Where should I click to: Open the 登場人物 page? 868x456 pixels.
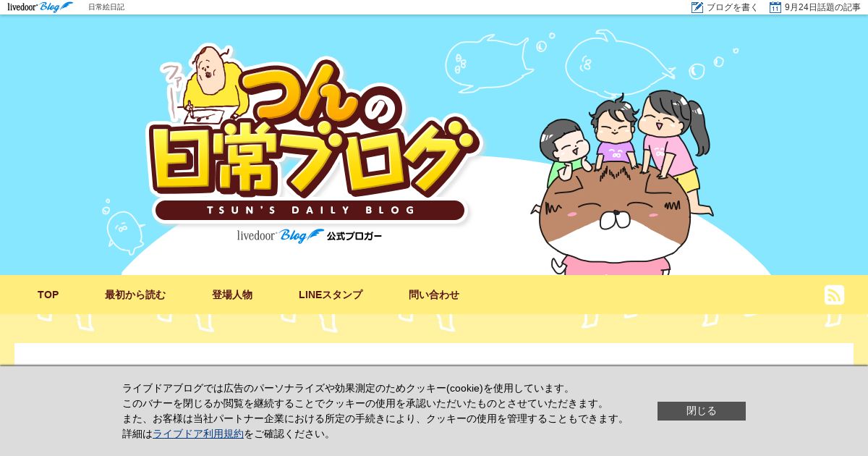pyautogui.click(x=232, y=295)
